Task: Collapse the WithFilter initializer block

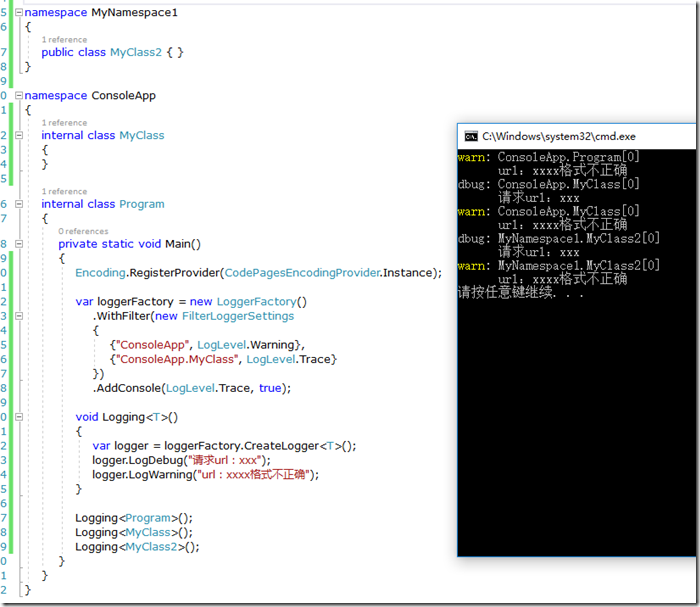Action: click(x=19, y=316)
